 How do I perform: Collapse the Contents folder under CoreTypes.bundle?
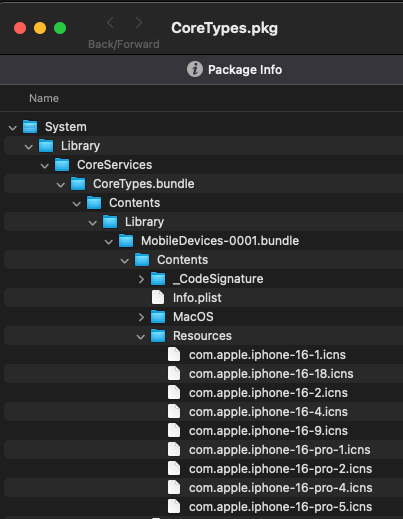[x=77, y=204]
